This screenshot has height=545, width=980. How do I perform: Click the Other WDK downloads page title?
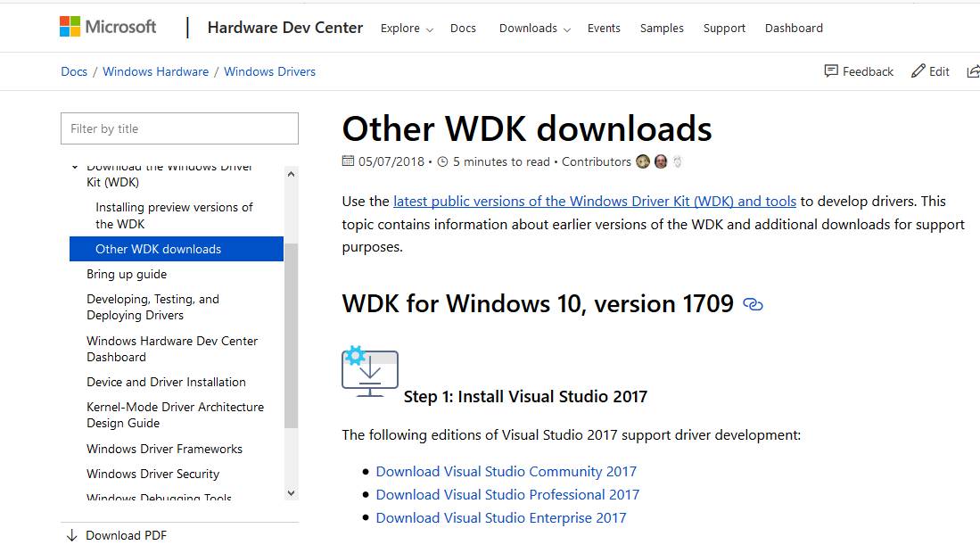pos(527,128)
